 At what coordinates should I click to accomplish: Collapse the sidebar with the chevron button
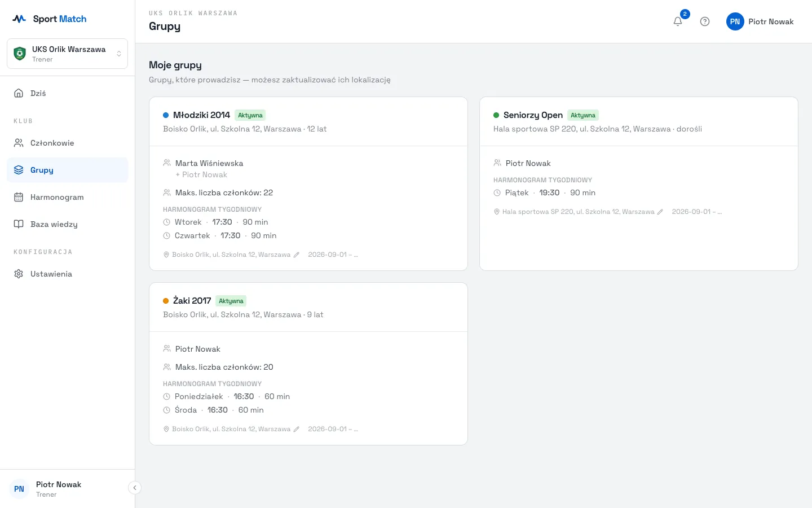click(135, 488)
